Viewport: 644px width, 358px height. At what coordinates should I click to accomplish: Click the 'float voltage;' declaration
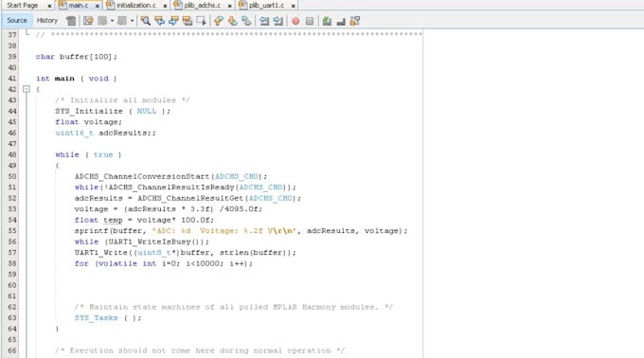coord(89,122)
